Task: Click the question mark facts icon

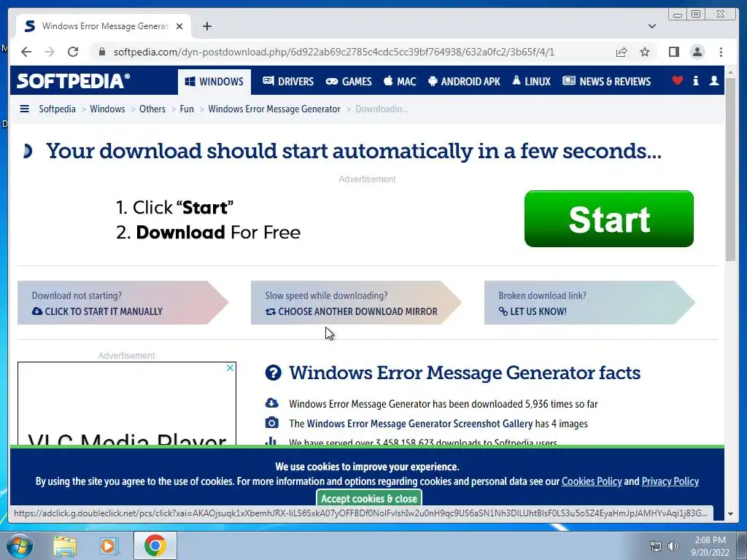Action: pyautogui.click(x=274, y=373)
